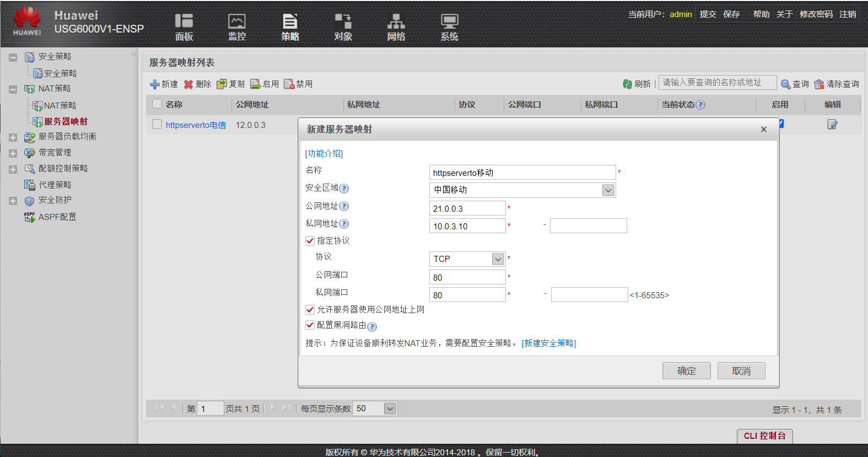Click the 查询 magnifier icon
This screenshot has width=868, height=457.
pyautogui.click(x=786, y=84)
